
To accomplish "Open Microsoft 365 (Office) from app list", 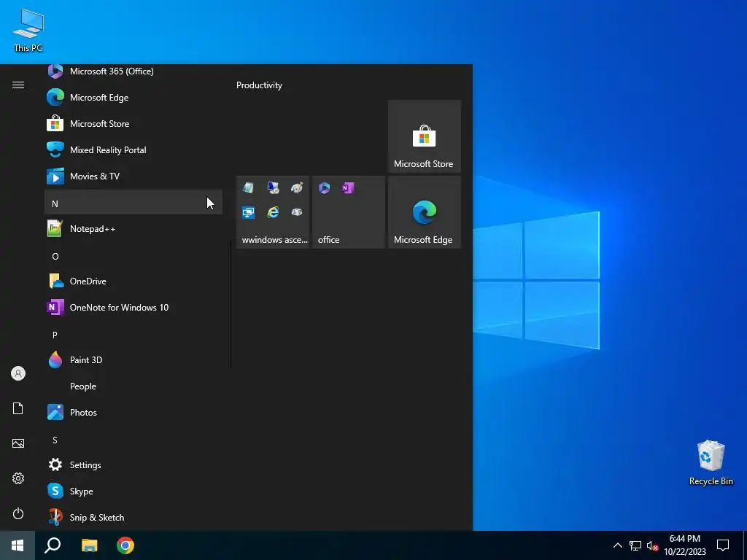I will click(133, 71).
